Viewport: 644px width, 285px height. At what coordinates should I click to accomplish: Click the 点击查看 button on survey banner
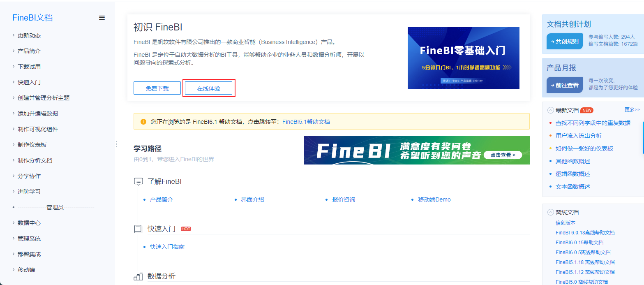pyautogui.click(x=503, y=155)
